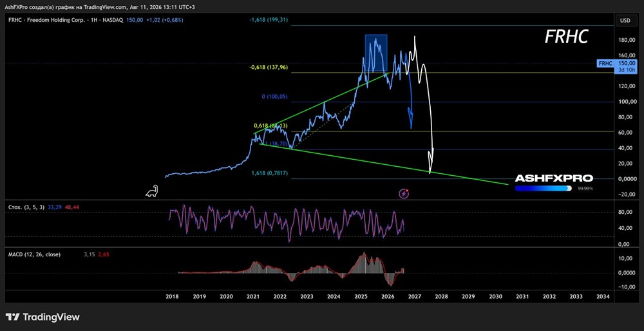Click the +1,02 (+0,68%) change value
This screenshot has width=644, height=331.
[166, 20]
